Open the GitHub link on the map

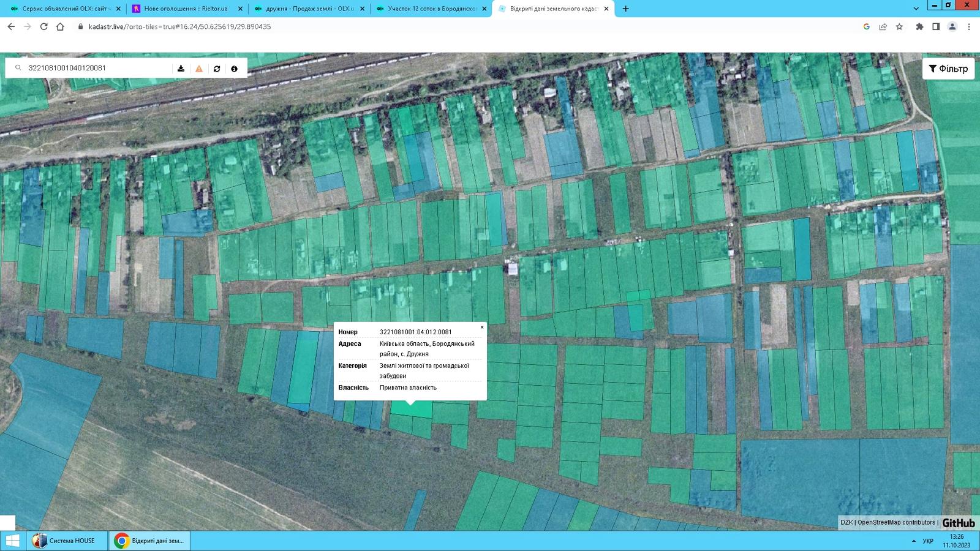pyautogui.click(x=958, y=523)
